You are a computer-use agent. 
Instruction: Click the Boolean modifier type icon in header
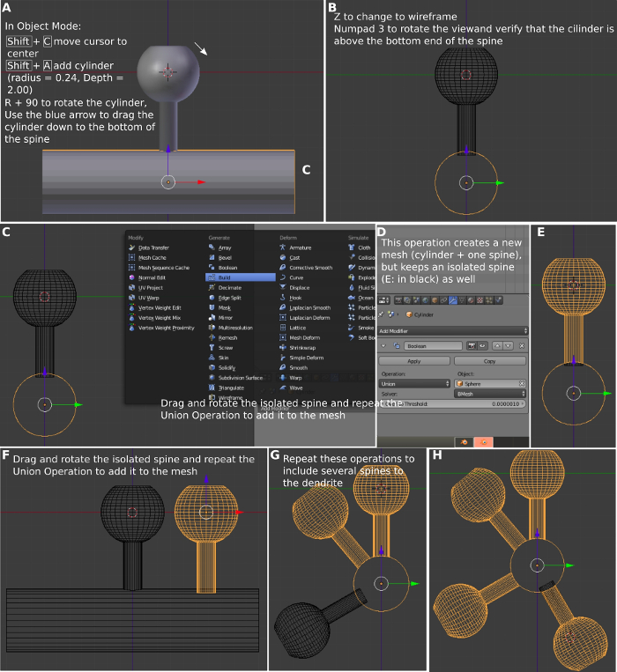tap(397, 345)
